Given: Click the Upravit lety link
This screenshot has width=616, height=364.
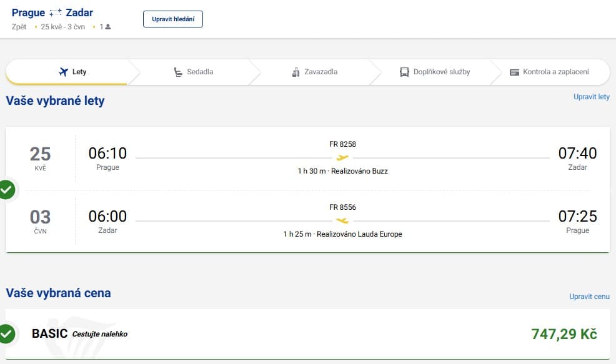Looking at the screenshot, I should click(x=591, y=97).
